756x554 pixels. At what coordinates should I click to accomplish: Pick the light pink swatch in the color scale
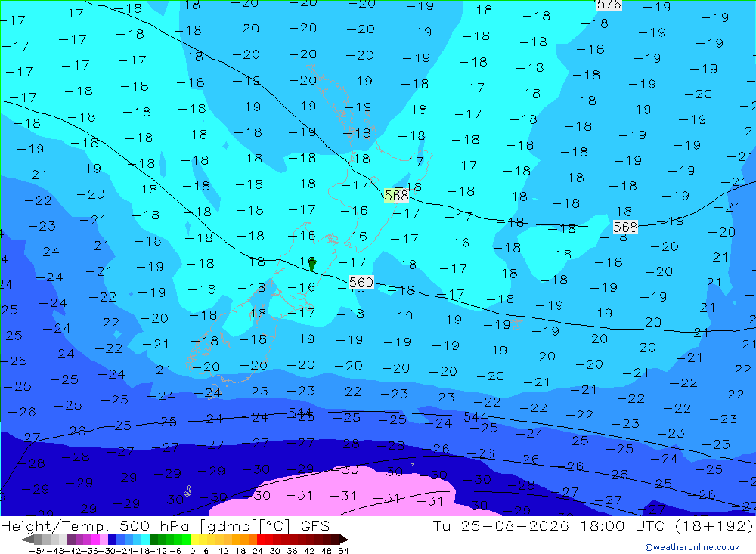tap(104, 540)
